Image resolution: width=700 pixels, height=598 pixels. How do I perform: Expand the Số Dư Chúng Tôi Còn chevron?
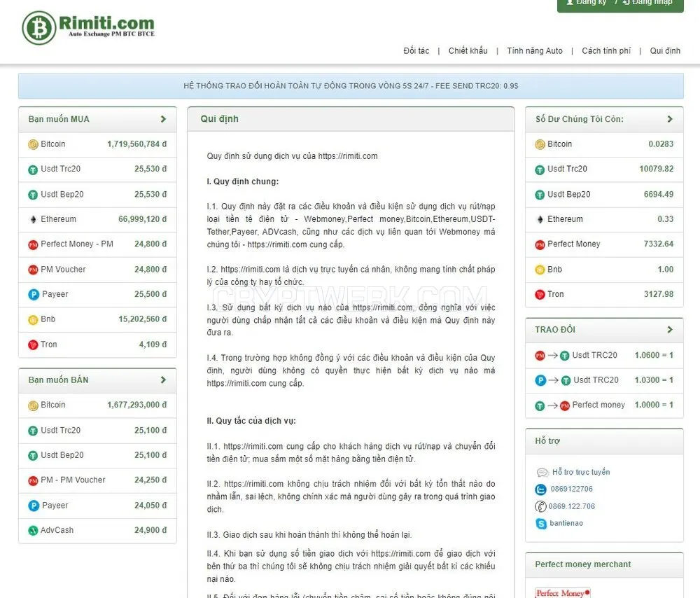coord(670,119)
